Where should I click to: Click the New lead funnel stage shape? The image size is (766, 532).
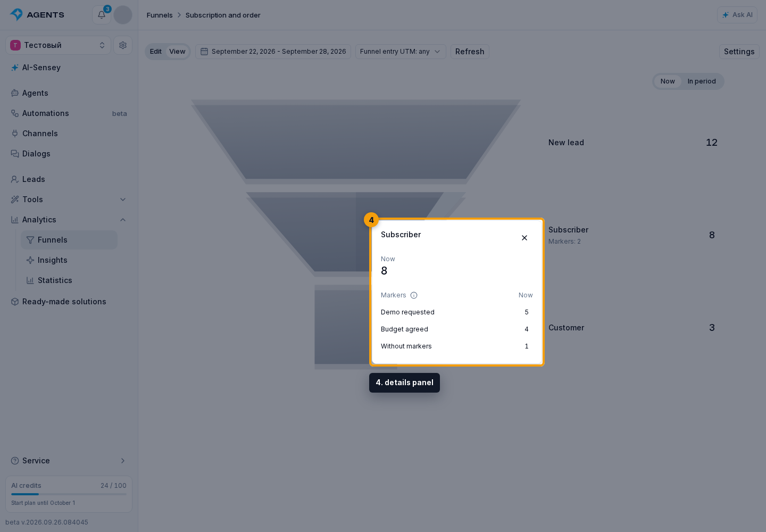pos(356,142)
